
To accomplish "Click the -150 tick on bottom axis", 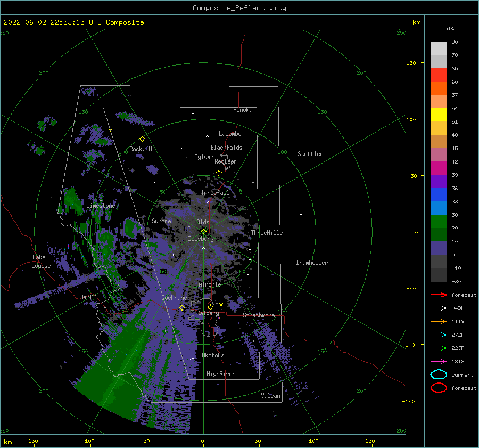I will (31, 441).
